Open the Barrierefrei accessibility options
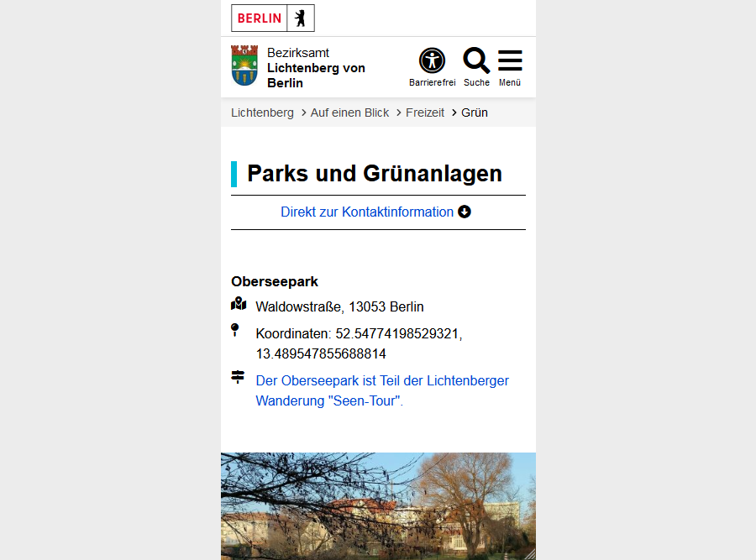Viewport: 756px width, 560px height. pyautogui.click(x=432, y=65)
